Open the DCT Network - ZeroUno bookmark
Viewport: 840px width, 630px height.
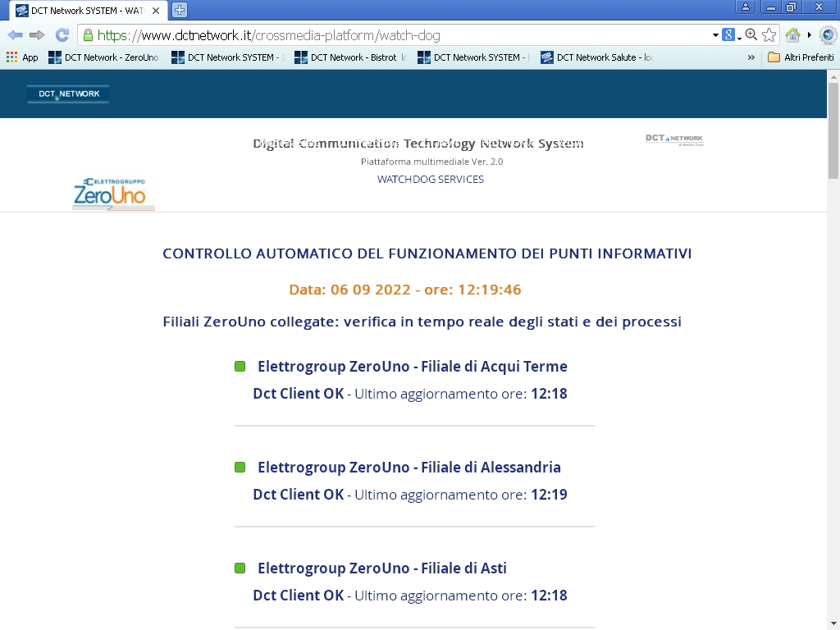(103, 57)
